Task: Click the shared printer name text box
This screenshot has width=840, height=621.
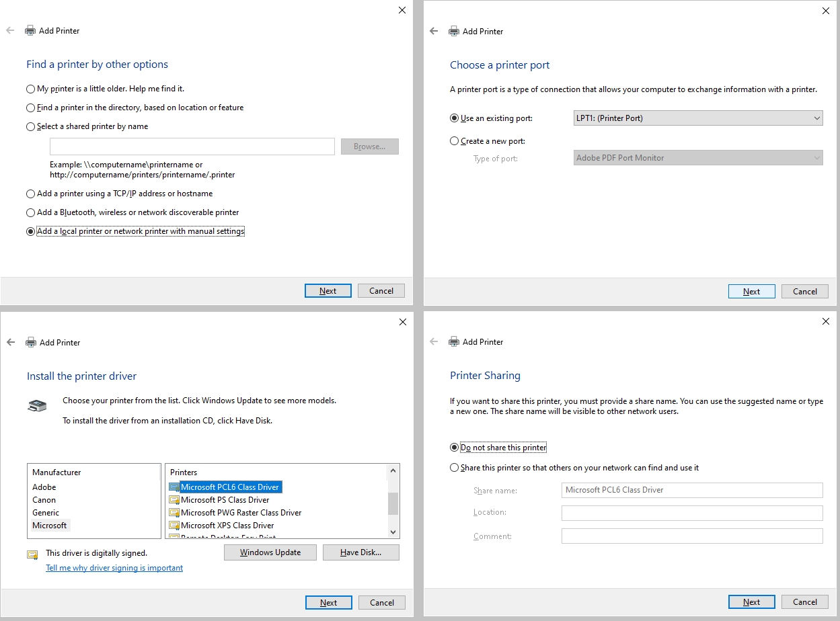Action: click(192, 146)
